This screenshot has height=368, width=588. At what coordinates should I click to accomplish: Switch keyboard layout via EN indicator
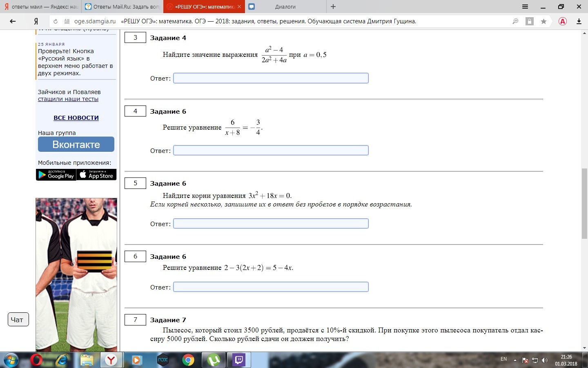[503, 359]
